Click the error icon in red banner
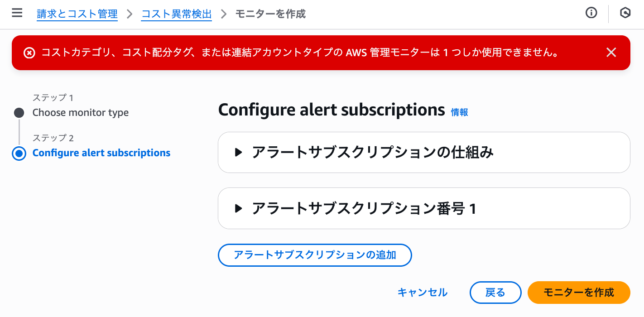The image size is (644, 317). coord(29,53)
